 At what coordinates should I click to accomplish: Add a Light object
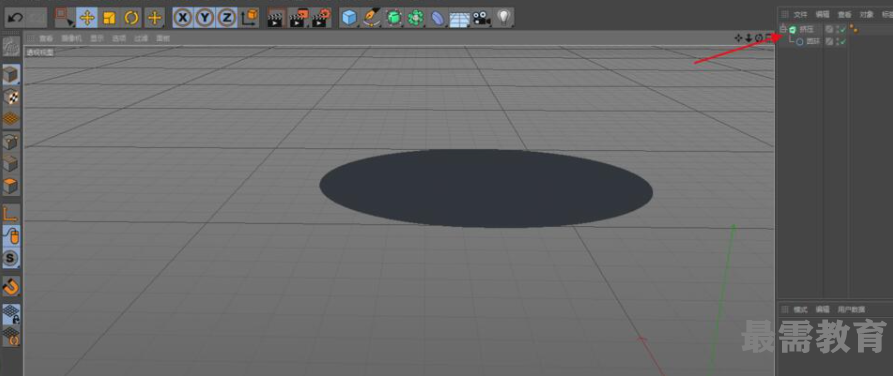pos(503,18)
